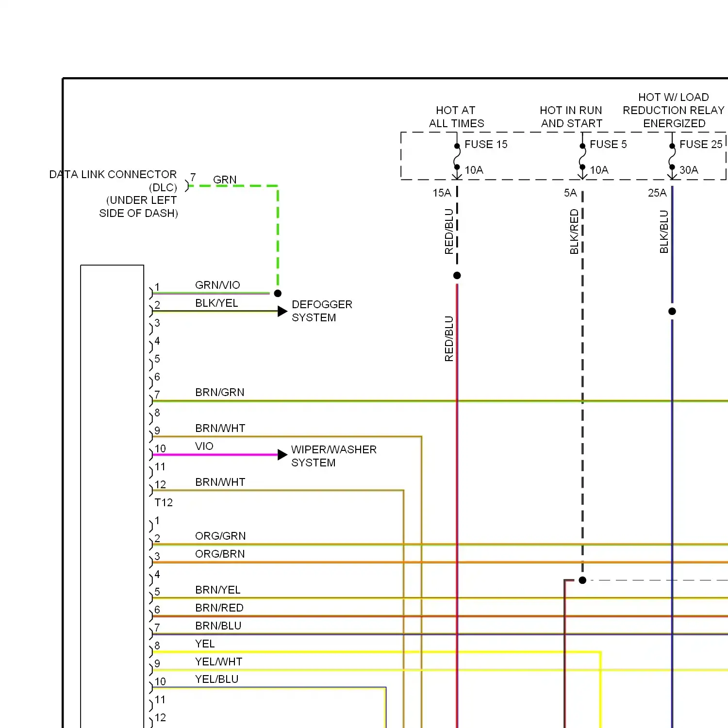Click the WIPER/WASHER SYSTEM arrowhead
Image resolution: width=728 pixels, height=728 pixels.
[x=282, y=455]
